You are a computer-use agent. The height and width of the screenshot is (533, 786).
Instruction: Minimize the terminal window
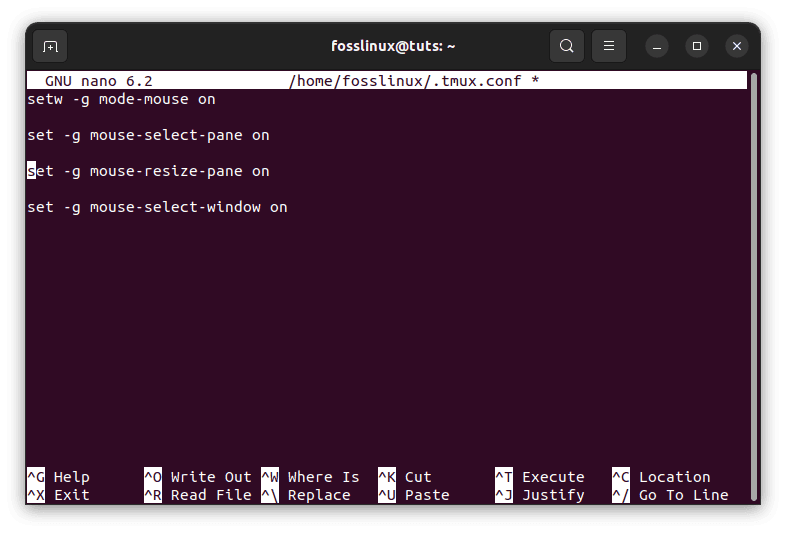[x=657, y=46]
